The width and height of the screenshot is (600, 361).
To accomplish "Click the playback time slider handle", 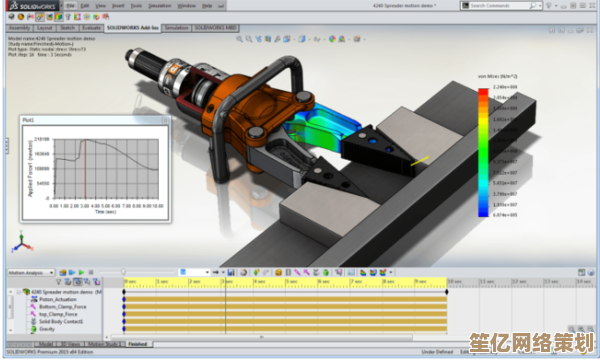I will (x=123, y=272).
